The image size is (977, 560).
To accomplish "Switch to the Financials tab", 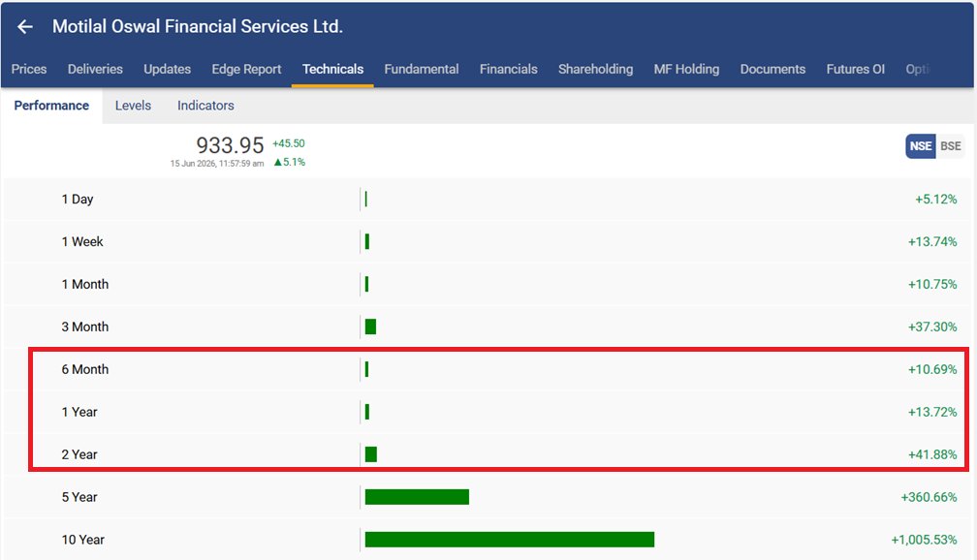I will [509, 69].
